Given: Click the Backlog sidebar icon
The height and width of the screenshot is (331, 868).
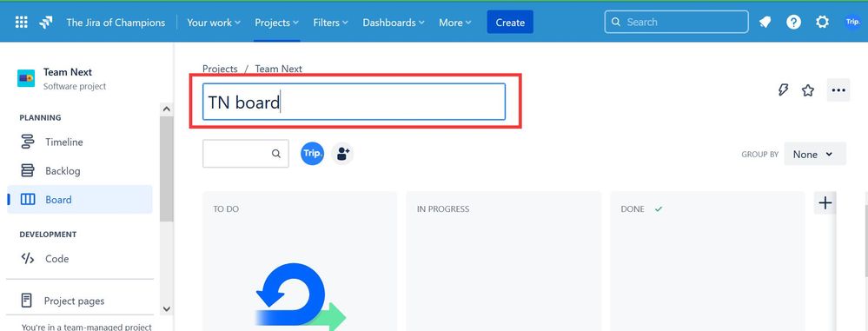Looking at the screenshot, I should (x=27, y=170).
